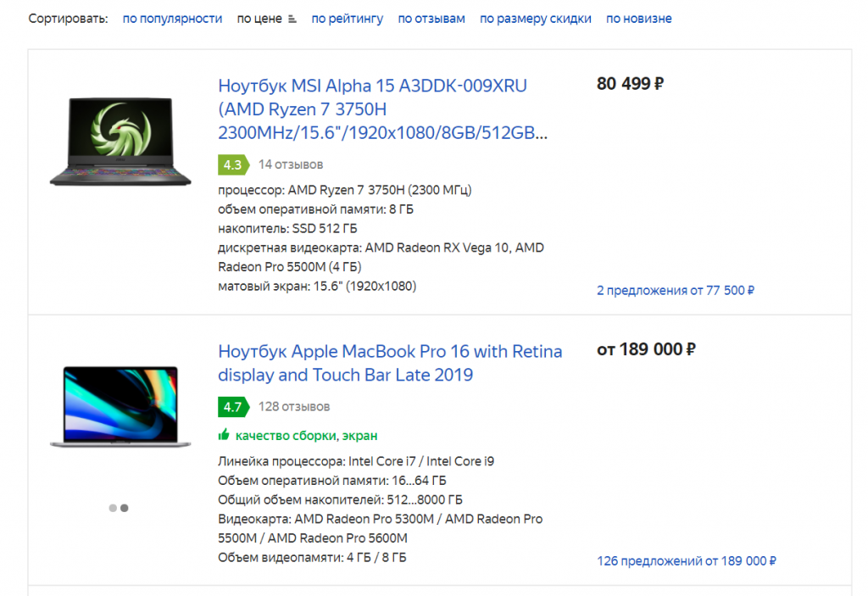Click the price sort direction icon
Screen dimensions: 868x596
pyautogui.click(x=292, y=19)
